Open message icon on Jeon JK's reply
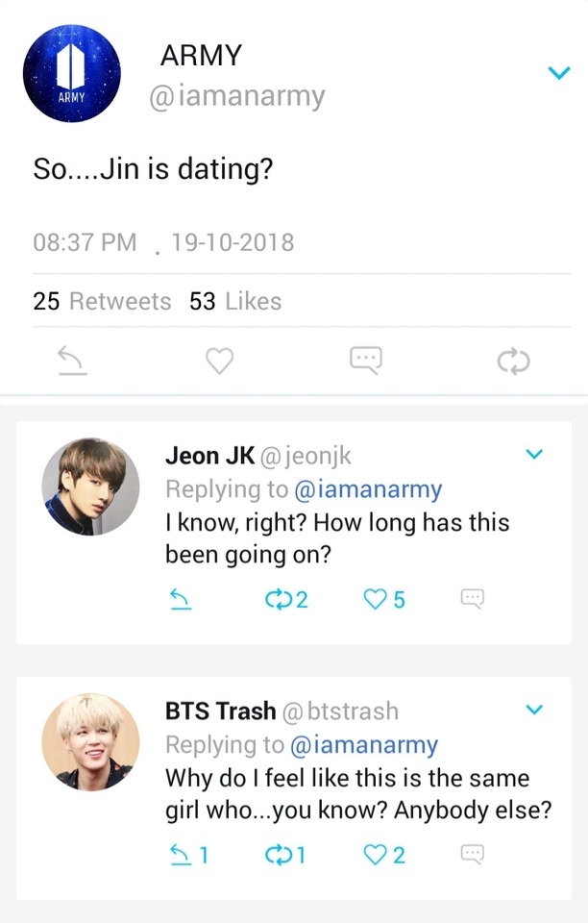This screenshot has height=923, width=588. (x=472, y=600)
